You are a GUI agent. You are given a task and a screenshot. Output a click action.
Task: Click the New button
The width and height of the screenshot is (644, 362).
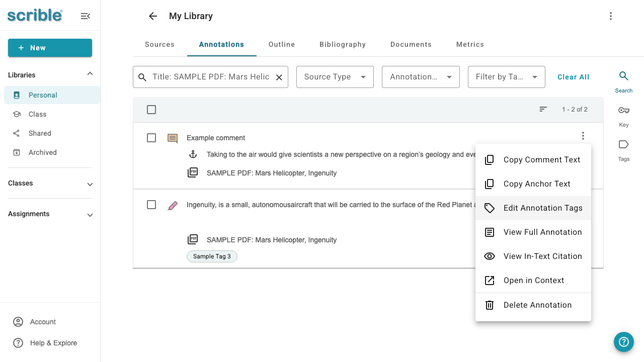(x=50, y=48)
